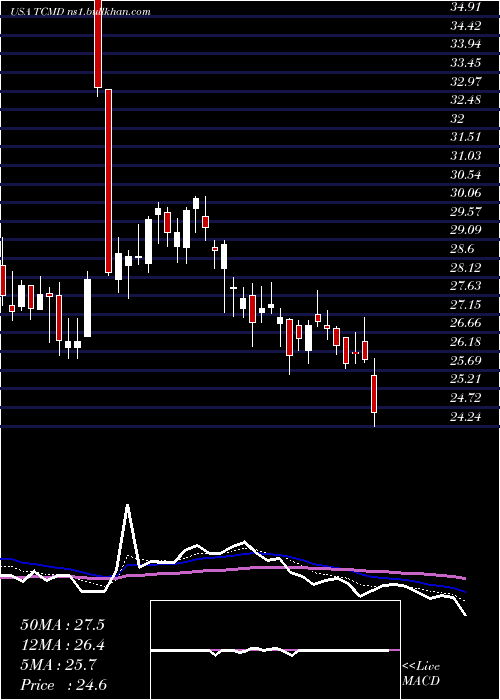This screenshot has height=700, width=500.
Task: Click the tall red candlestick falling to 28.12
Action: pyautogui.click(x=108, y=181)
